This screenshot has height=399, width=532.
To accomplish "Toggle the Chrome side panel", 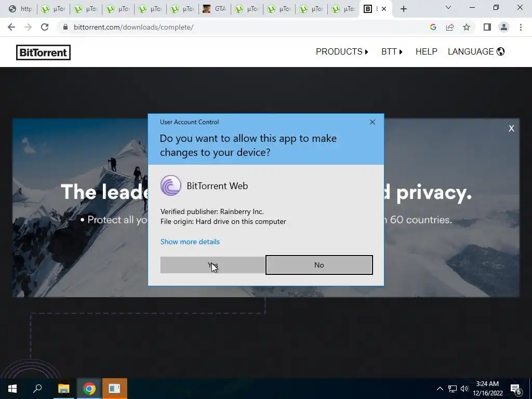I will tap(487, 27).
